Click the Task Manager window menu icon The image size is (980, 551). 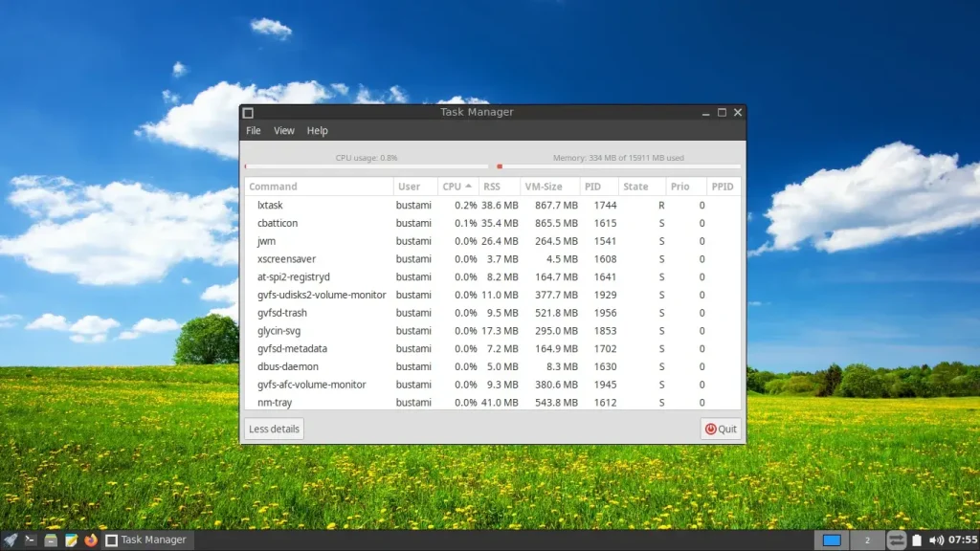(x=248, y=113)
